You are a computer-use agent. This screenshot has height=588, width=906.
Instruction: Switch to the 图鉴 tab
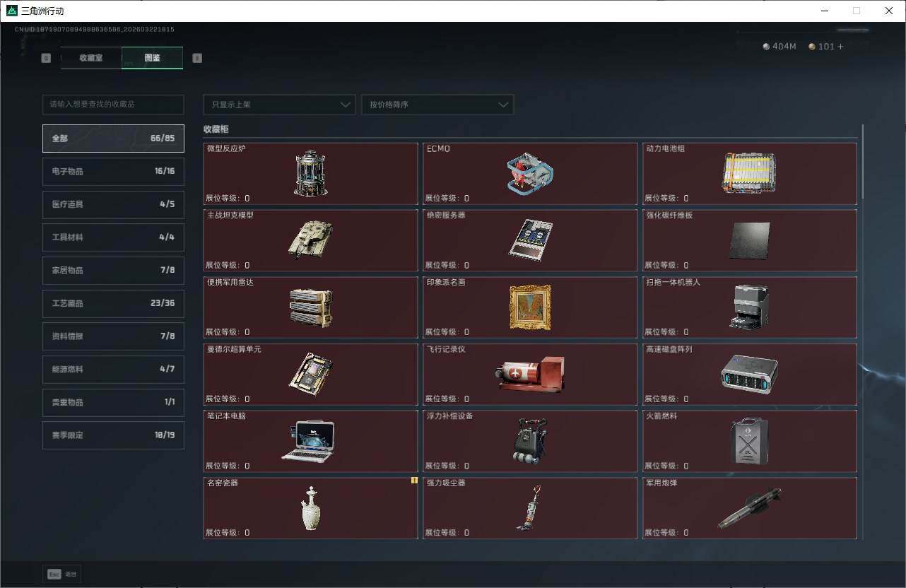(x=152, y=58)
